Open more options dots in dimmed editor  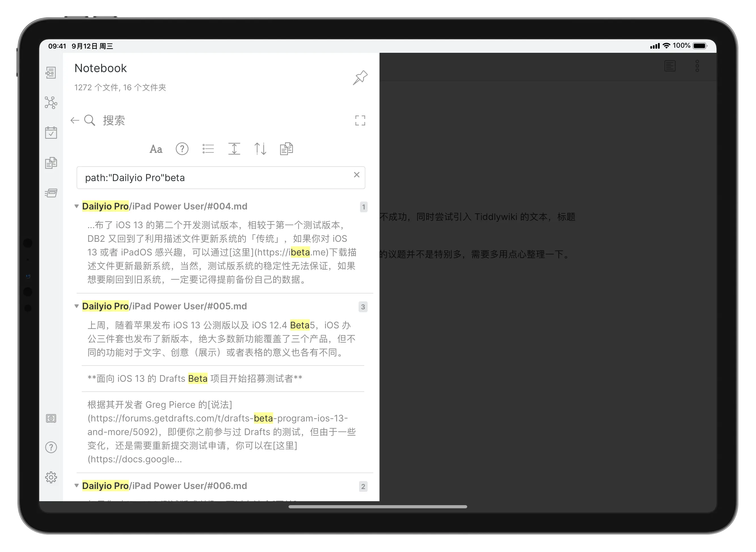(x=697, y=66)
